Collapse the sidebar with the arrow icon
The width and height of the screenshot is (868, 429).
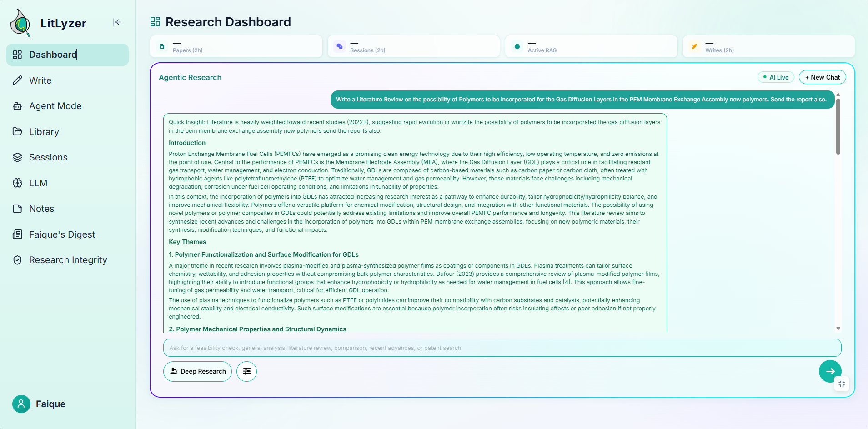click(x=117, y=22)
